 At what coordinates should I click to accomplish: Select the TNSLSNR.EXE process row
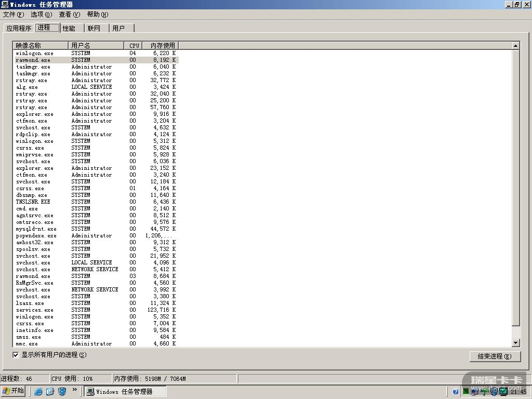96,202
